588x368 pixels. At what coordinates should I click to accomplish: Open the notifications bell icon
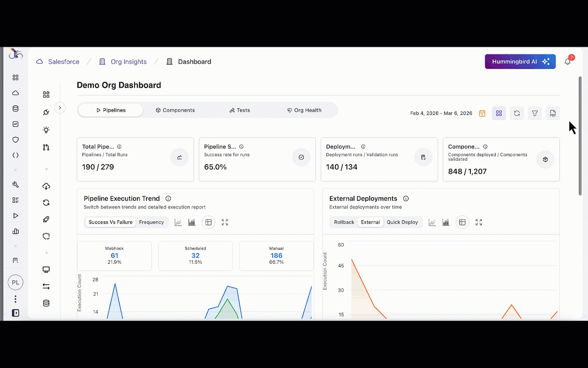(x=567, y=62)
